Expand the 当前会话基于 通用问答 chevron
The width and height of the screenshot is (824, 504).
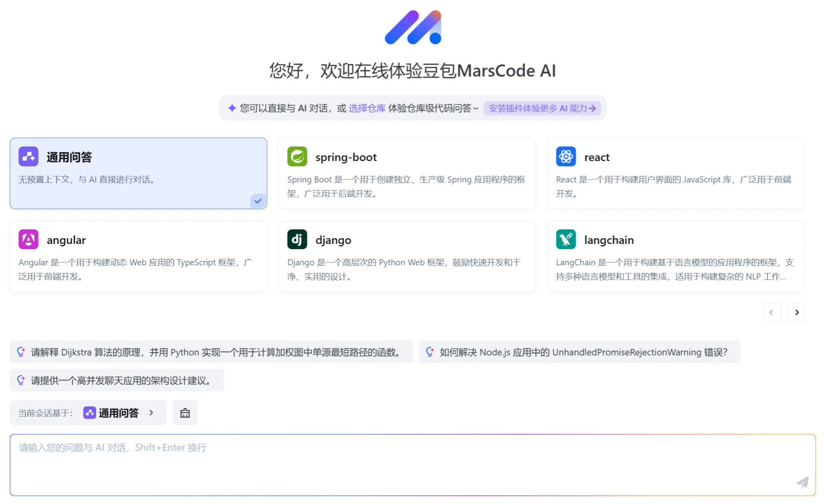coord(151,413)
